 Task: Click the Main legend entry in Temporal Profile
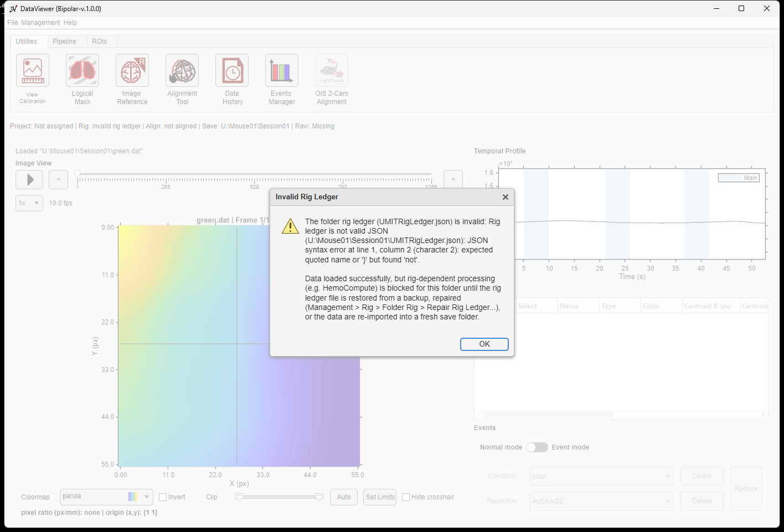coord(739,178)
